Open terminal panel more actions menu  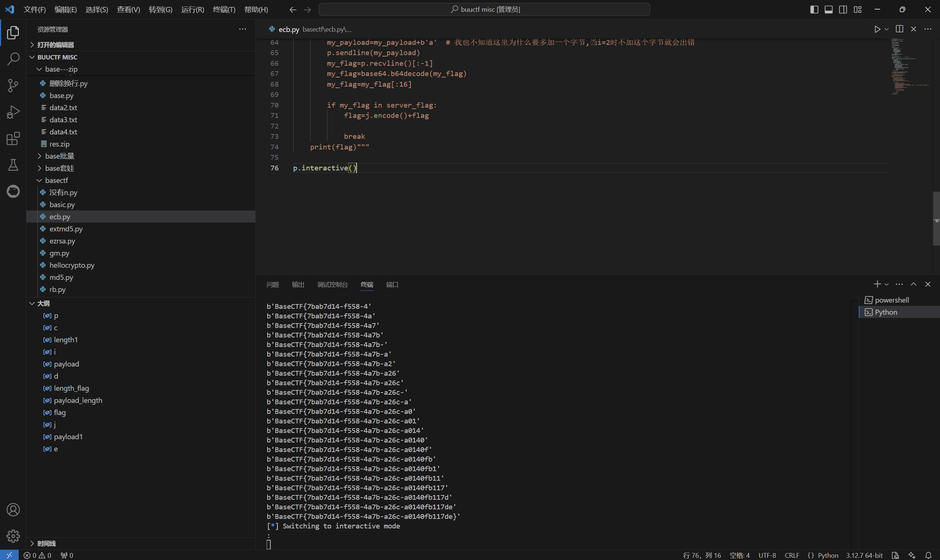point(899,284)
